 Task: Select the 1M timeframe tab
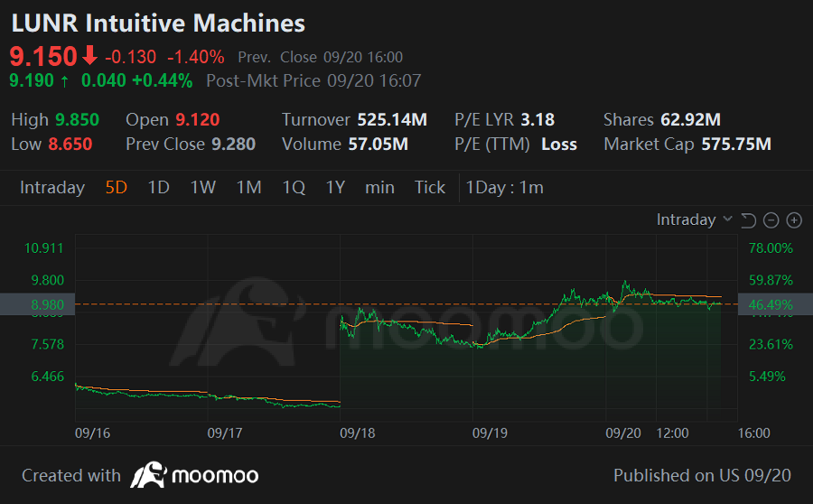pyautogui.click(x=249, y=187)
